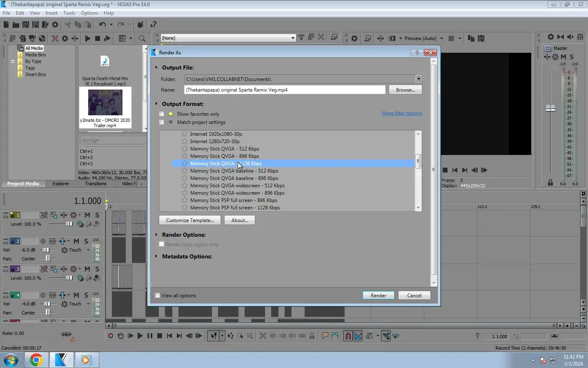Click the Insert Marker icon in edit toolbar

325,336
